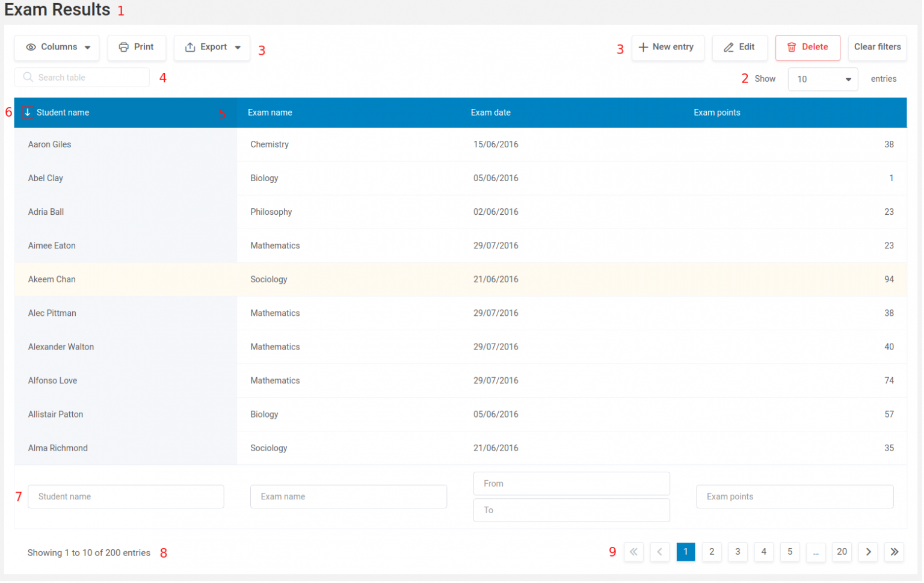Toggle sorting on the Exam date column

(491, 113)
